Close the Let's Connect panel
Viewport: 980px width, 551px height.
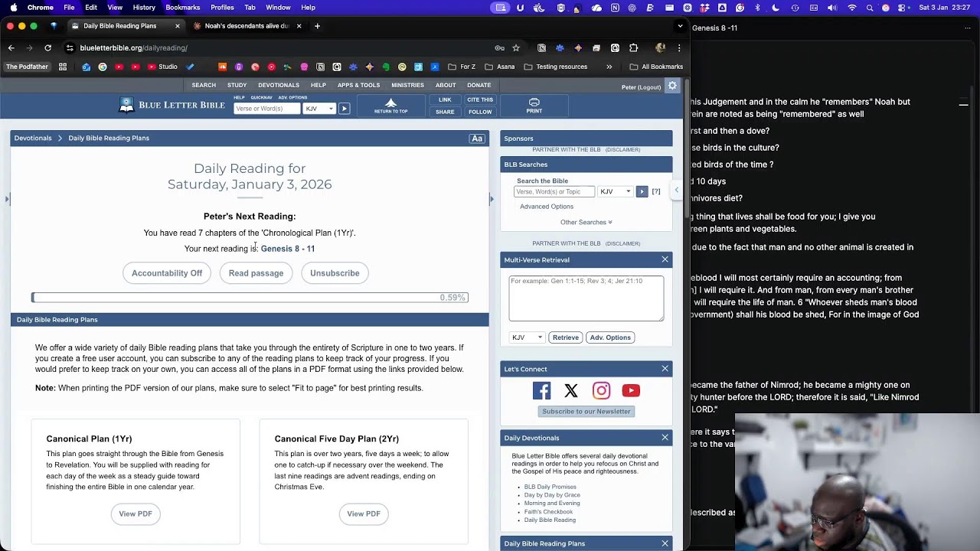(665, 369)
